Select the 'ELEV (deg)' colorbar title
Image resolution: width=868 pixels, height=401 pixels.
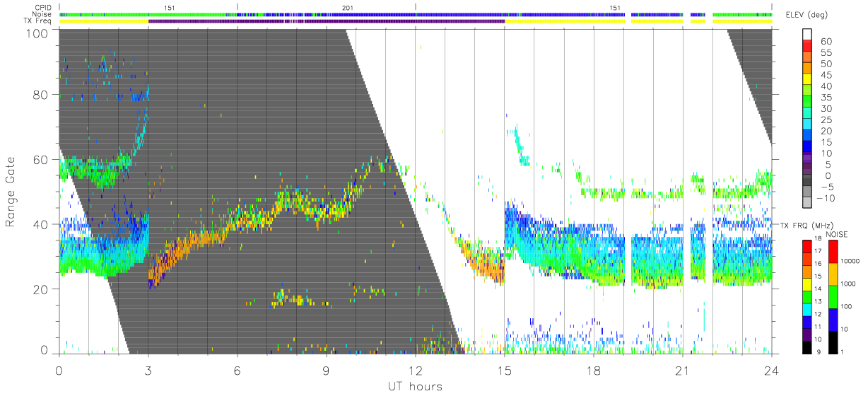[807, 15]
